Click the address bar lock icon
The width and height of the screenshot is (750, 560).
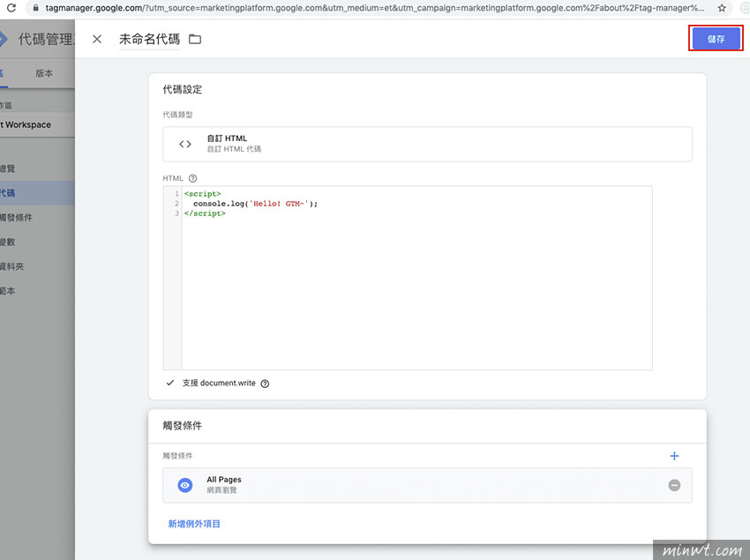point(35,8)
